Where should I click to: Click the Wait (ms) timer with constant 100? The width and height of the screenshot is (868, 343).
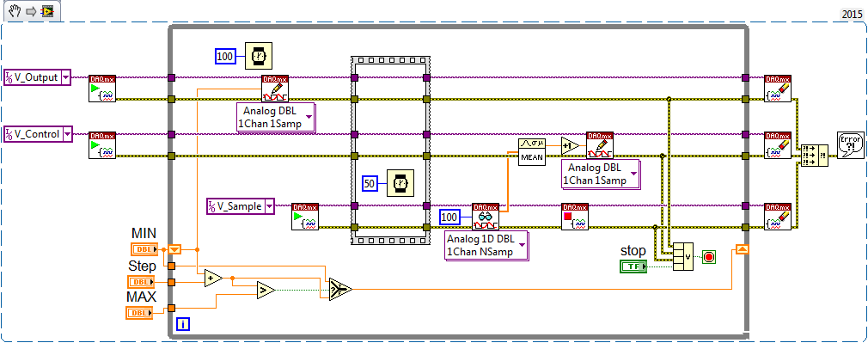click(x=259, y=55)
